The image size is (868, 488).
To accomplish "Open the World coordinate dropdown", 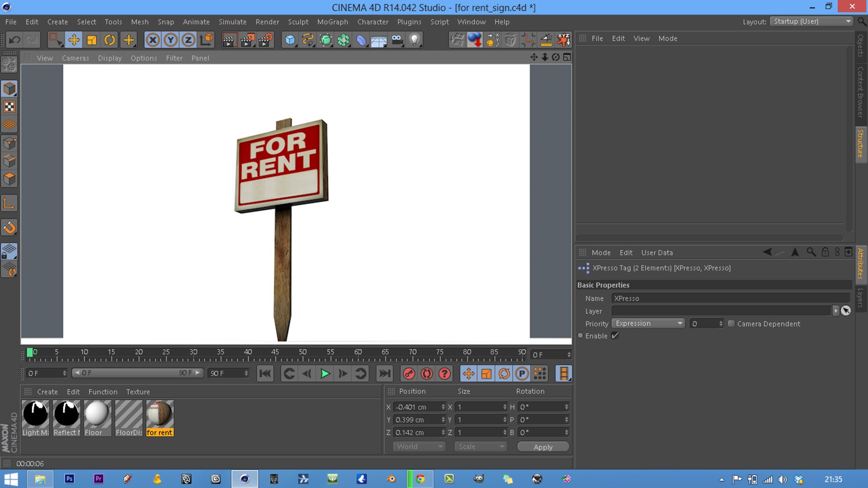I will click(x=419, y=446).
